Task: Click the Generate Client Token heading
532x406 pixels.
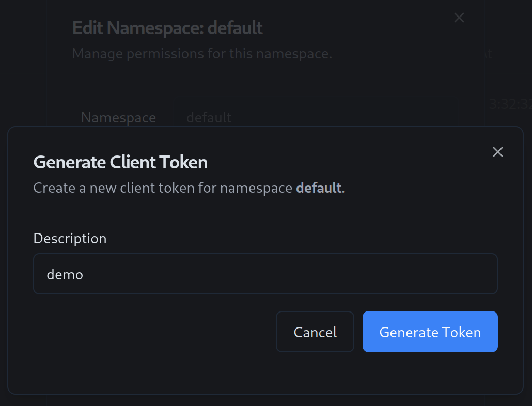Action: (120, 162)
